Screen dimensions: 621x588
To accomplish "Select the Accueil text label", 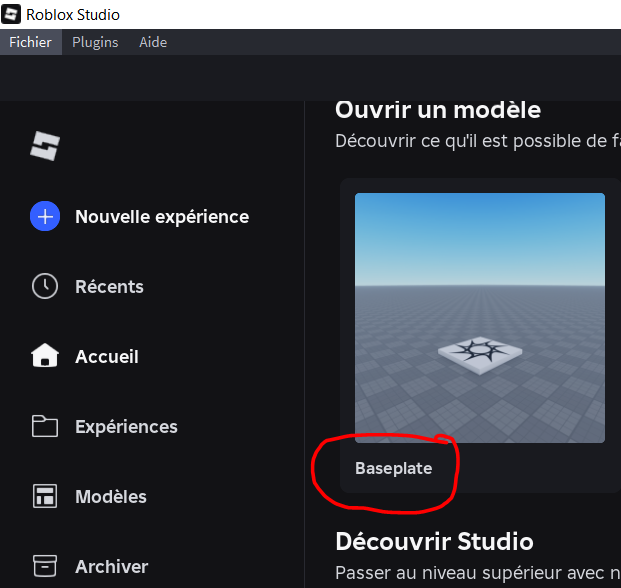I will click(x=106, y=356).
